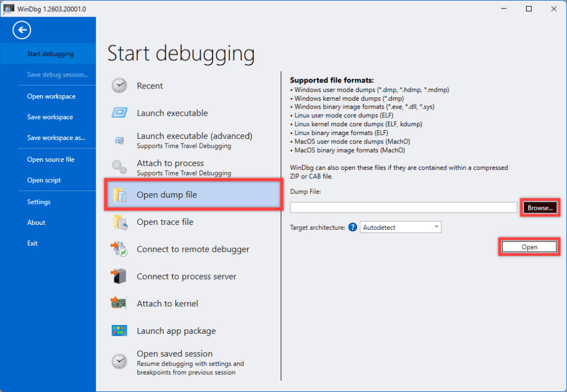Image resolution: width=567 pixels, height=392 pixels.
Task: Click the Launch executable (advanced) gear icon
Action: pos(120,140)
